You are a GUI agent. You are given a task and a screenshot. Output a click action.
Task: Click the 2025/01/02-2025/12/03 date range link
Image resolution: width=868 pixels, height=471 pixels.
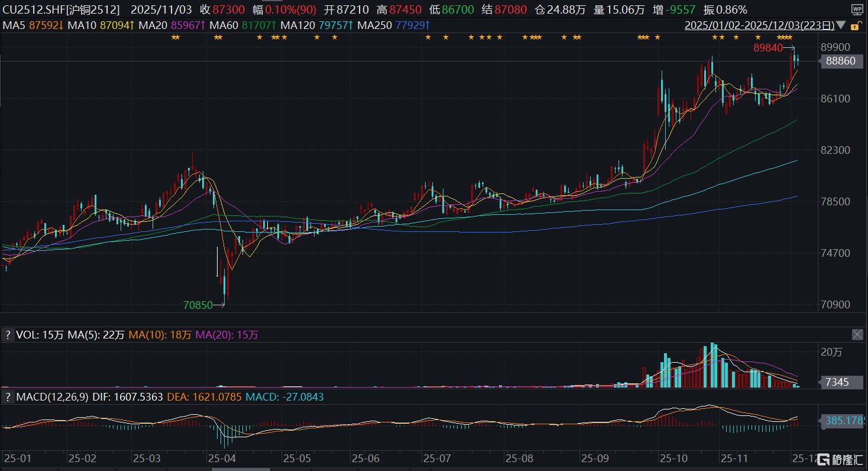pos(759,26)
